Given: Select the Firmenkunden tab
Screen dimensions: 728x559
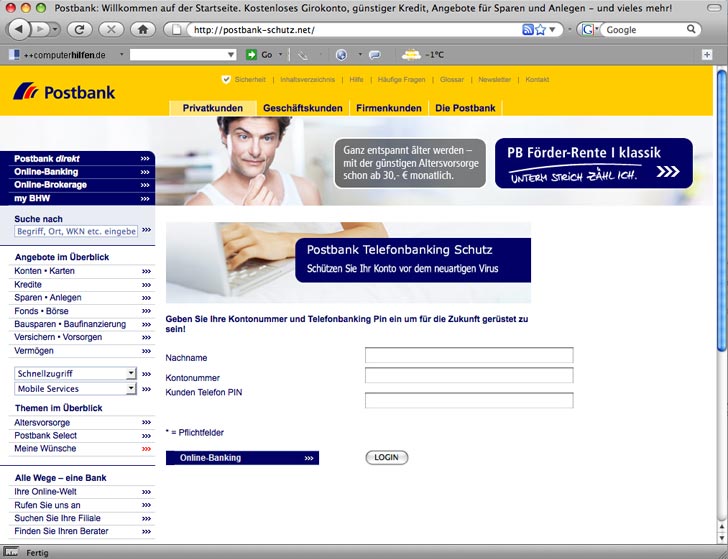Looking at the screenshot, I should tap(389, 108).
